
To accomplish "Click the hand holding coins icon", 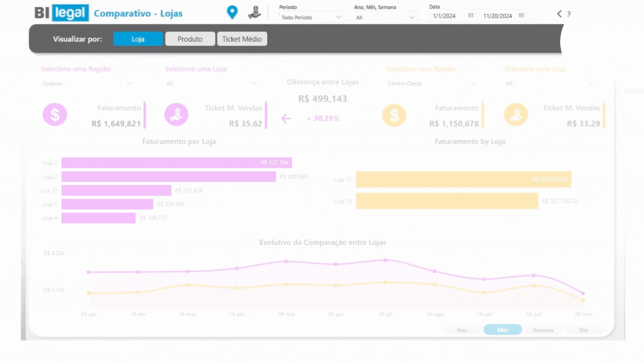I will (x=255, y=12).
